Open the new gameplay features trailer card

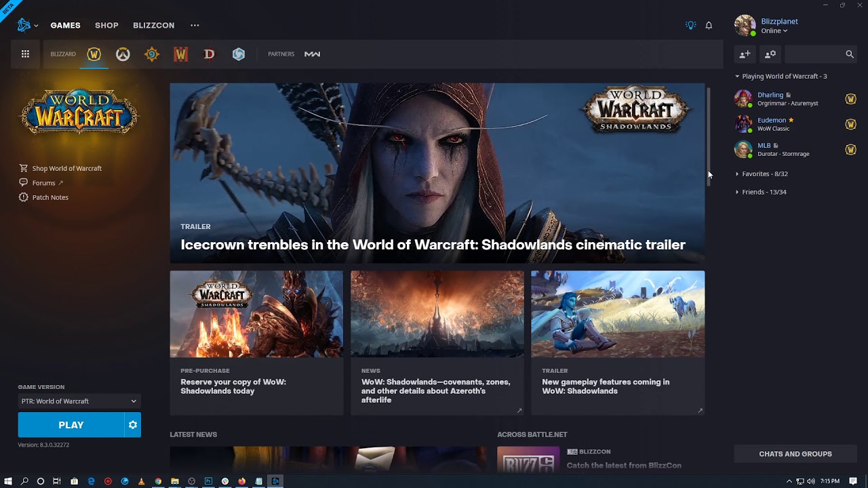point(618,343)
